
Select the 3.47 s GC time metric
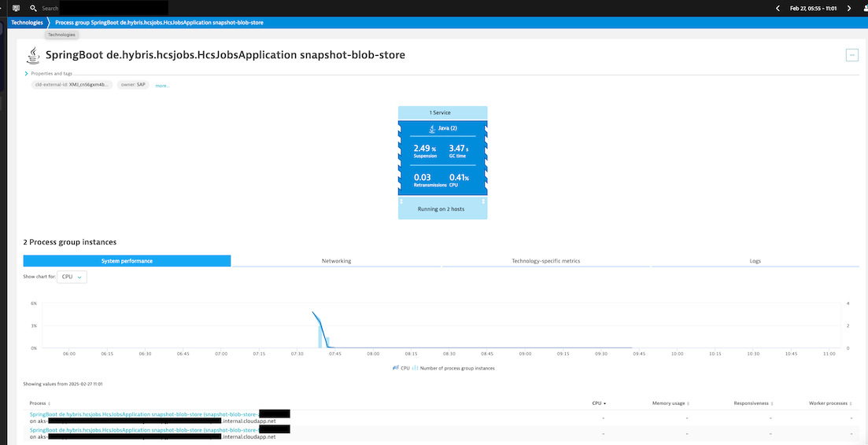[x=459, y=151]
